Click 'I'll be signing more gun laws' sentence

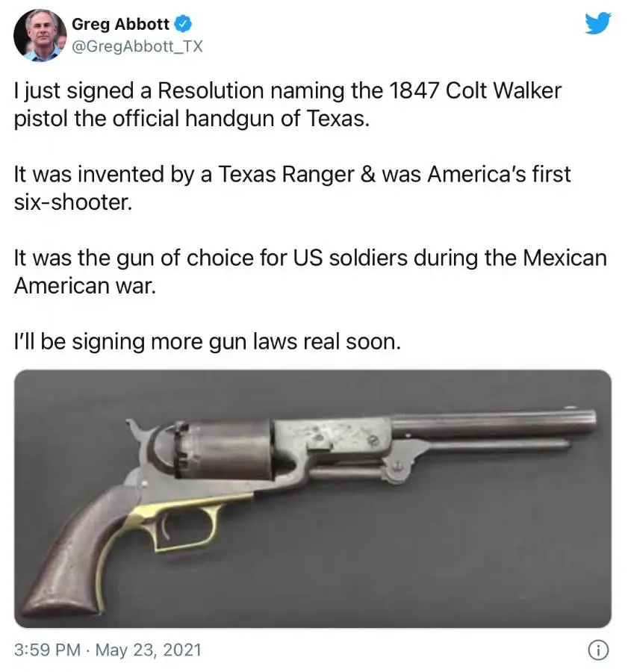pos(208,343)
